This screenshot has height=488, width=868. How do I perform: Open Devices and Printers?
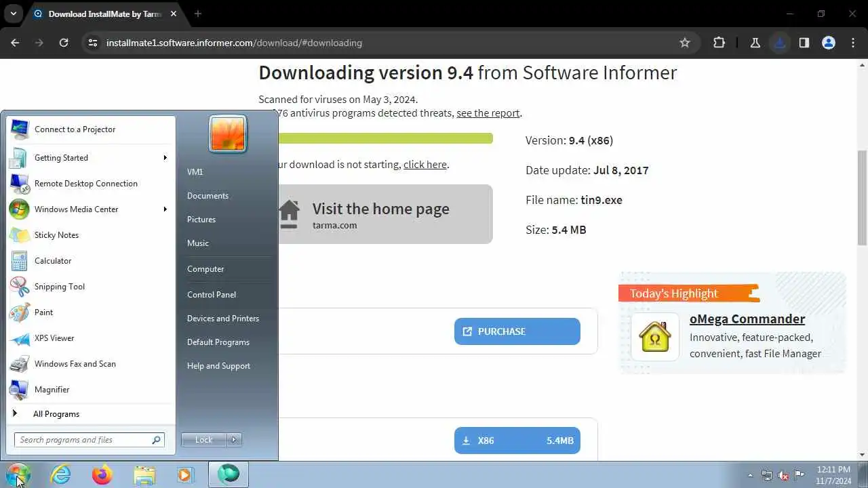[223, 318]
